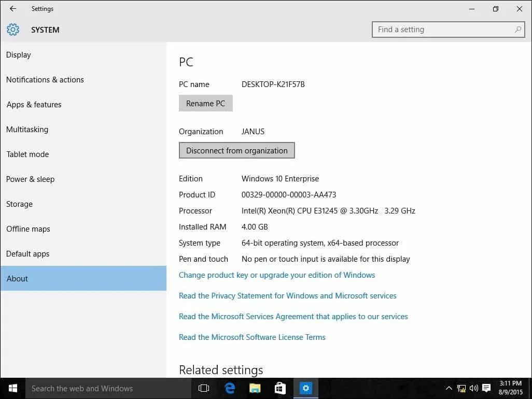Open the Privacy Statement link
The image size is (532, 399).
[288, 295]
